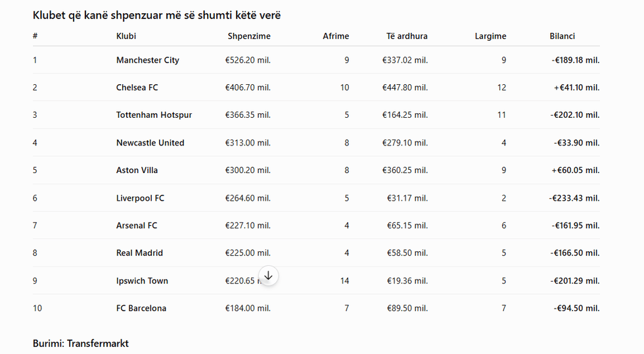Click Liverpool FC in the list

pos(140,198)
